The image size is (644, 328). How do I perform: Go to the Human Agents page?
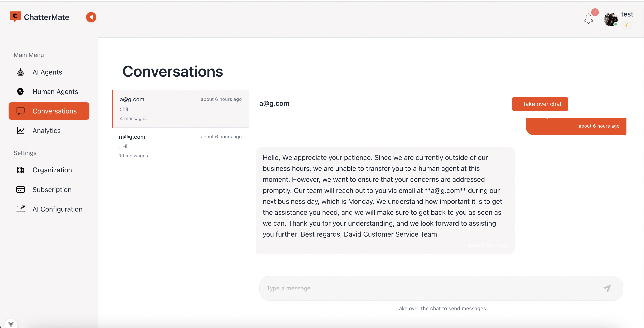click(x=55, y=92)
